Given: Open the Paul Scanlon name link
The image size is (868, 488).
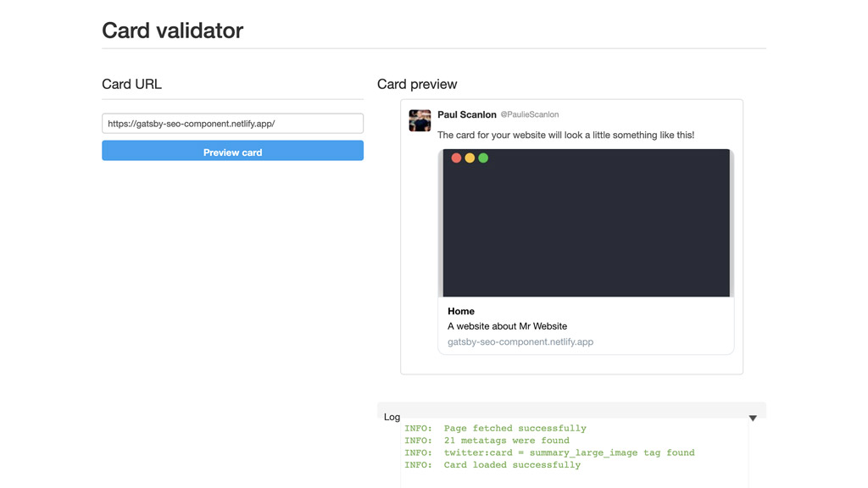Looking at the screenshot, I should tap(467, 114).
